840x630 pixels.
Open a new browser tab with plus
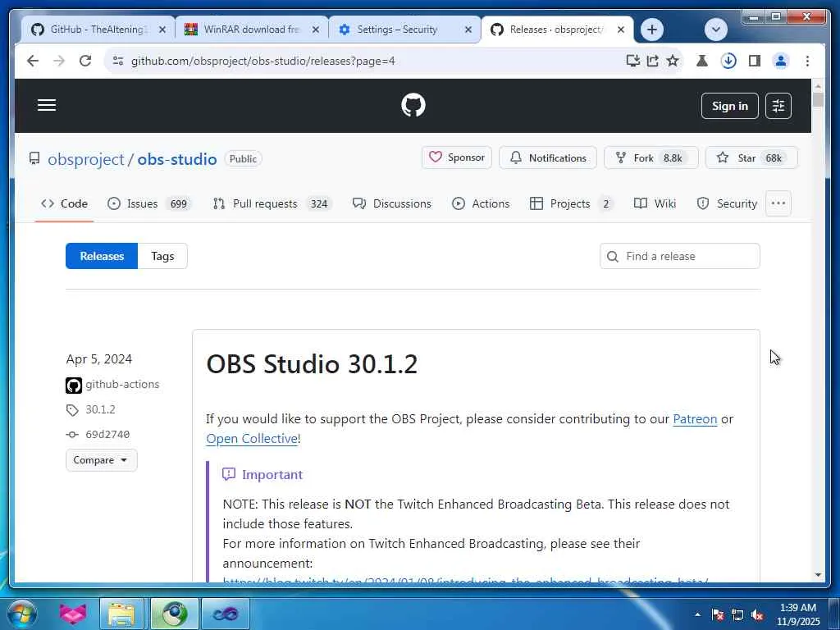tap(652, 30)
